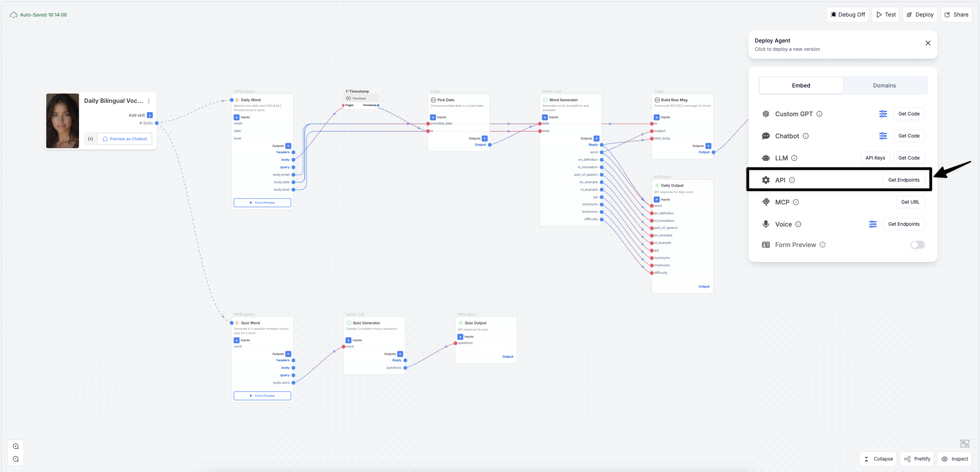
Task: Switch to the Embed tab
Action: [x=801, y=85]
